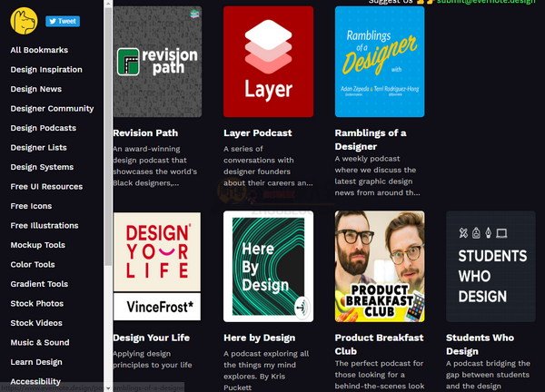The height and width of the screenshot is (392, 545).
Task: Click the red Layer podcast thumbnail
Action: tap(268, 62)
